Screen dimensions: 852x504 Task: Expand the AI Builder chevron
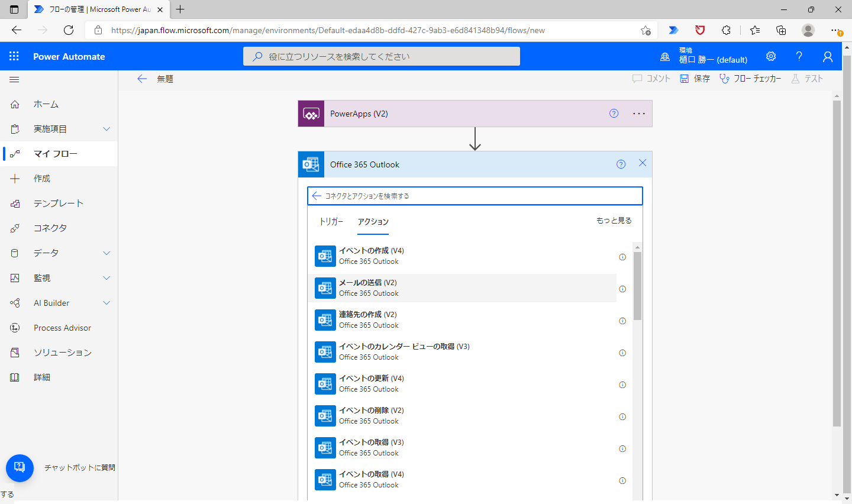tap(106, 303)
